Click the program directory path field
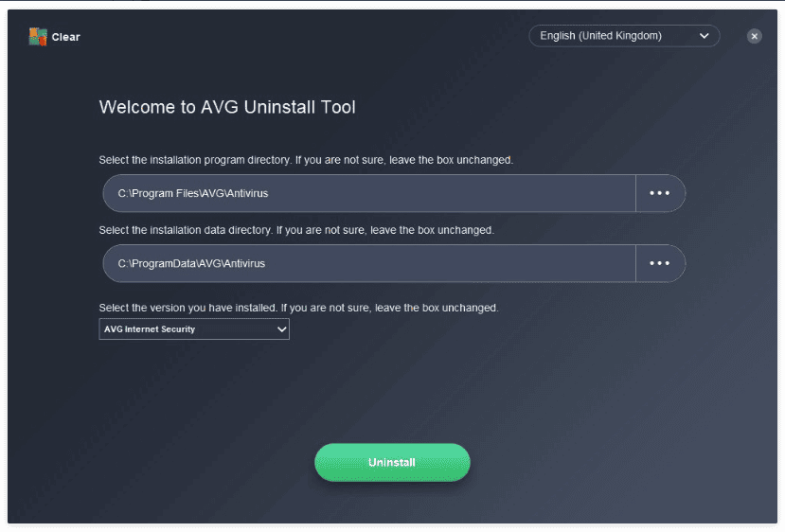Image resolution: width=785 pixels, height=532 pixels. click(x=369, y=193)
